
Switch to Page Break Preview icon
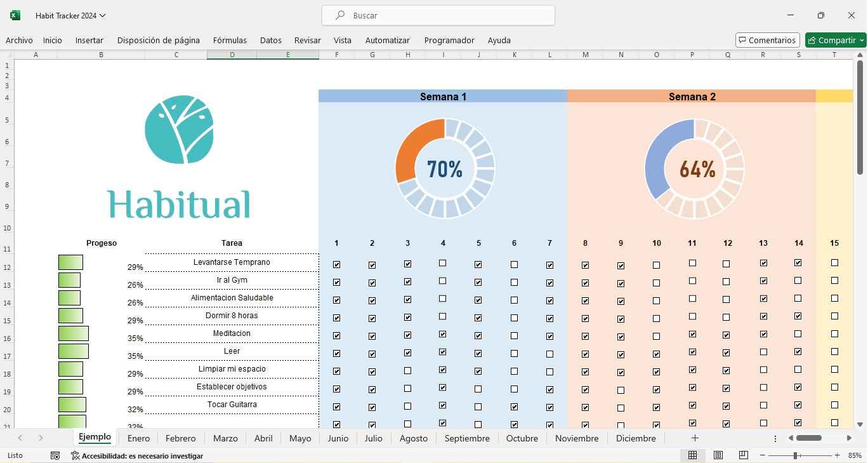(x=743, y=455)
